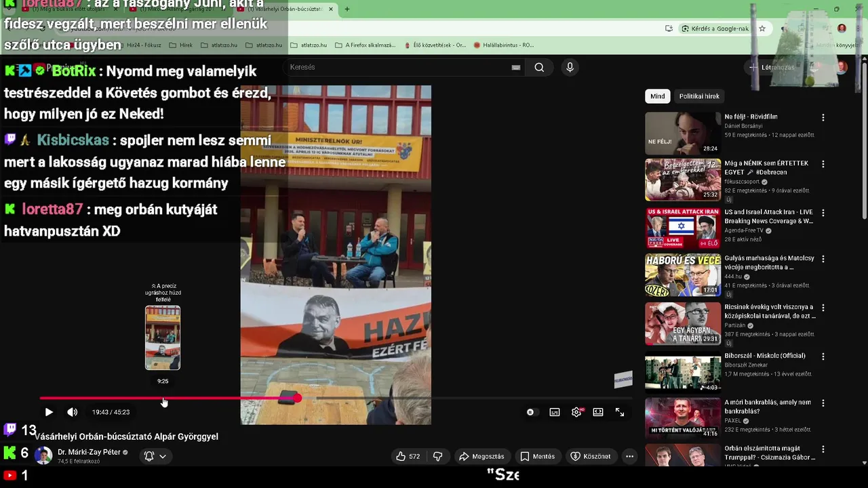This screenshot has width=868, height=488.
Task: Open the Hír24 - Fókusz bookmark
Action: pyautogui.click(x=144, y=45)
